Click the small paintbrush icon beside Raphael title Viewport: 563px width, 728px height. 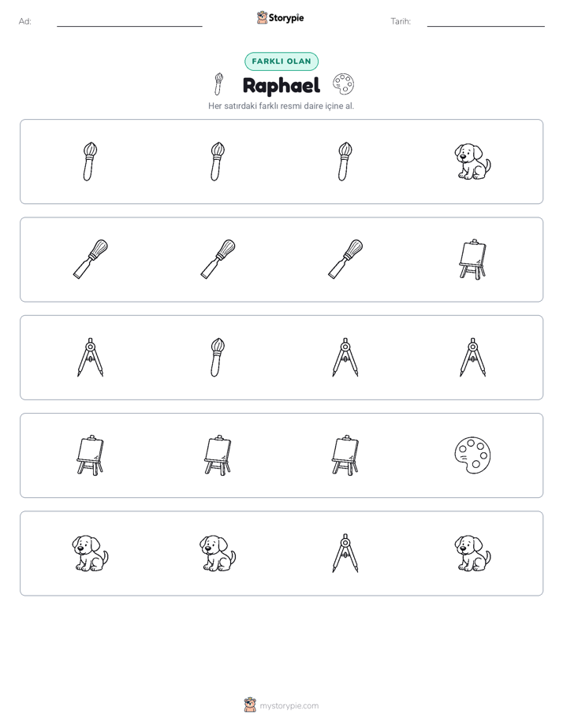pos(218,84)
